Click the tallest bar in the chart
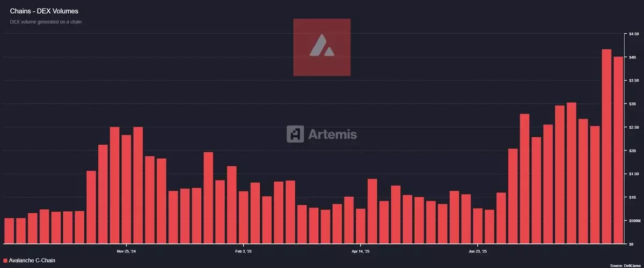Image resolution: width=644 pixels, height=268 pixels. [x=606, y=146]
